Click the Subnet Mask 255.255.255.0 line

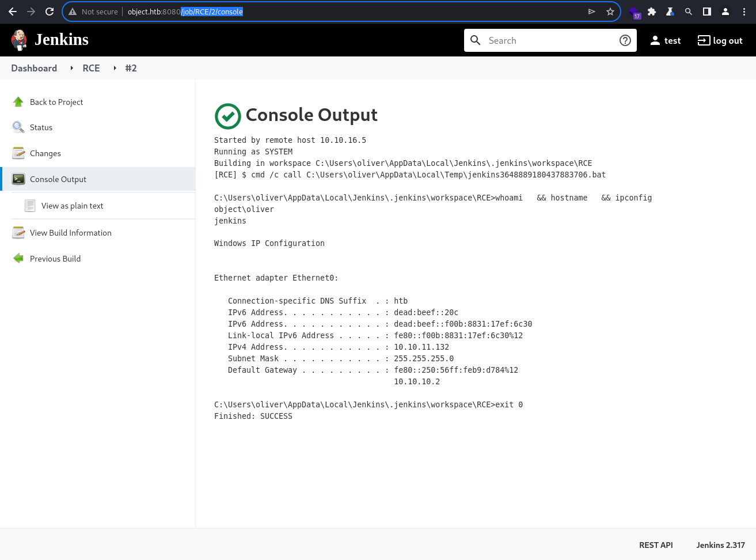tap(341, 358)
